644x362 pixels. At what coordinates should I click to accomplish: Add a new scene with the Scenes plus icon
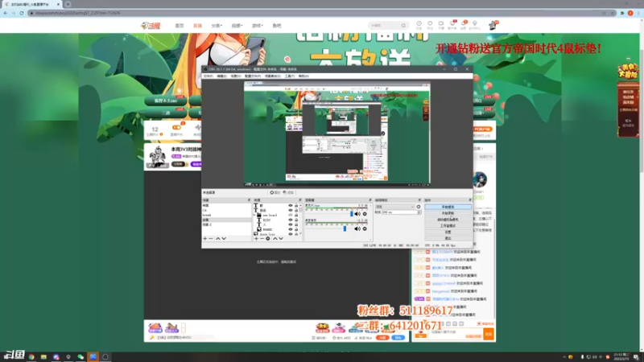coord(205,238)
